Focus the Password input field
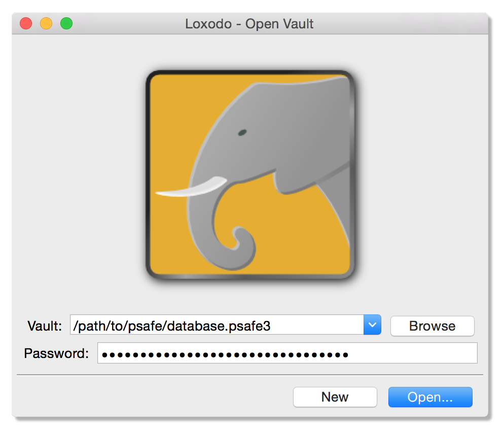The width and height of the screenshot is (504, 430). [287, 353]
